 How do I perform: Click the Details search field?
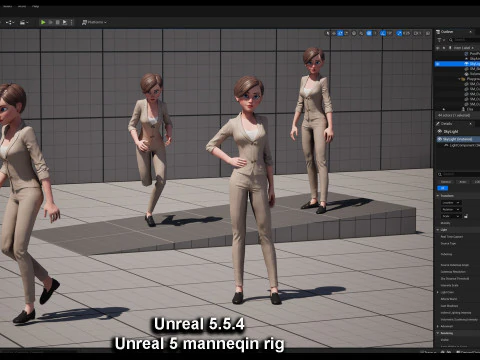[x=458, y=174]
